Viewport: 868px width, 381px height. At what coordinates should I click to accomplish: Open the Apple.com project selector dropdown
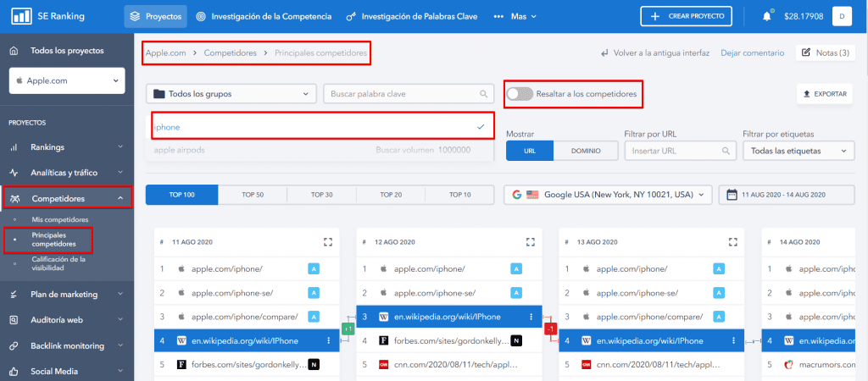click(x=67, y=80)
